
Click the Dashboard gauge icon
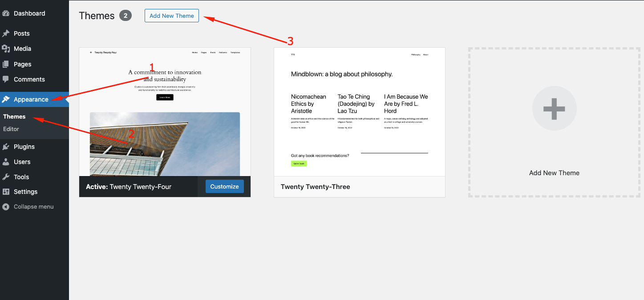point(6,13)
